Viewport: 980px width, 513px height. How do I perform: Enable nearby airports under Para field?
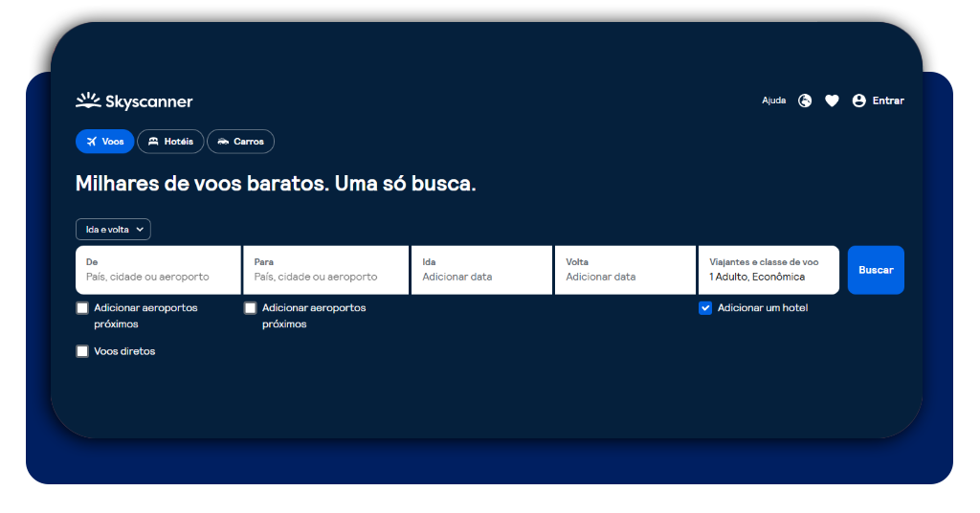click(x=251, y=308)
